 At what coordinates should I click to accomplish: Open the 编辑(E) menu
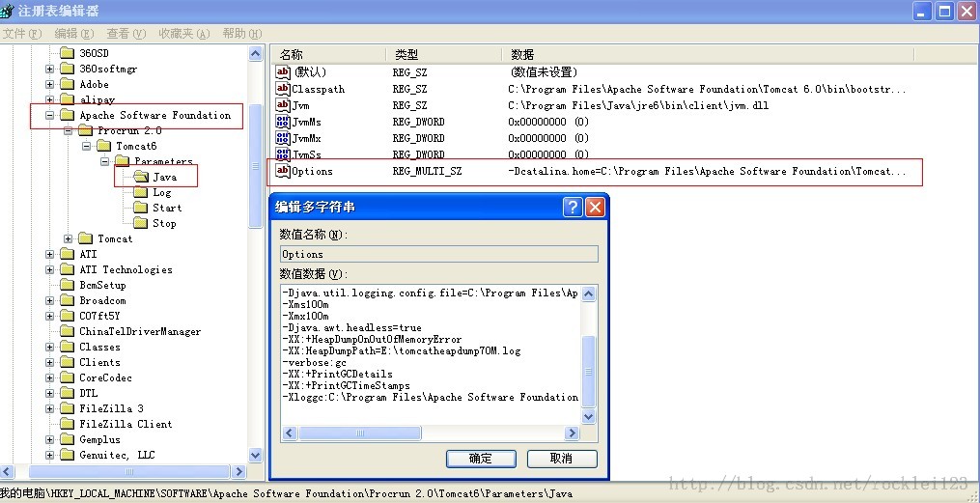(73, 33)
